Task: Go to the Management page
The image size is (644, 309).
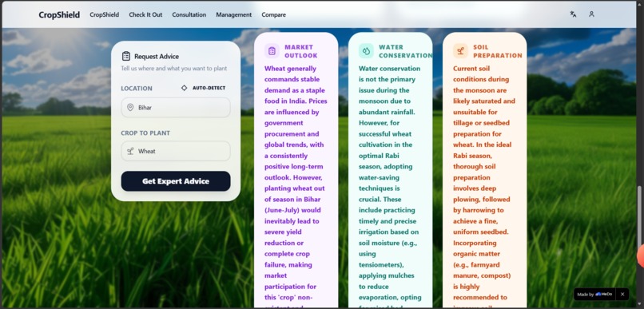Action: (233, 15)
